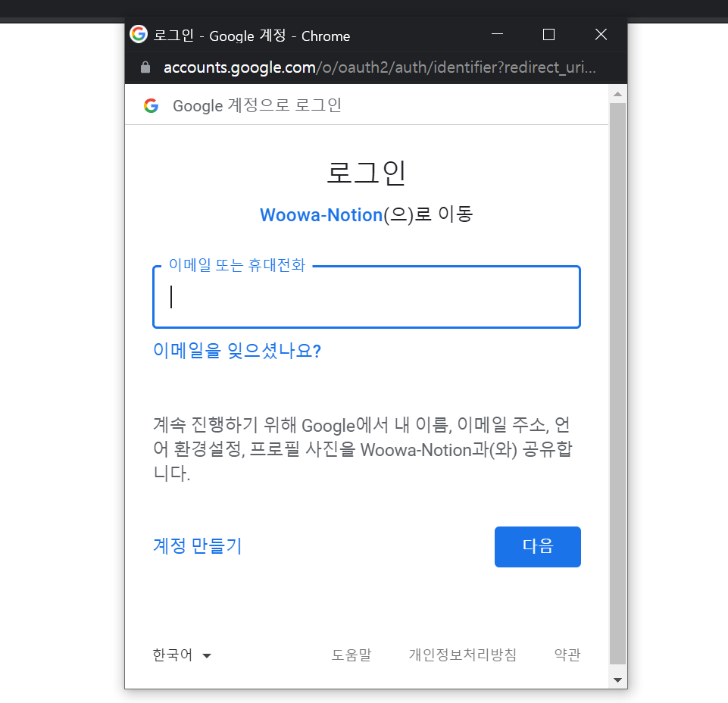This screenshot has width=728, height=703.
Task: Click the lock icon in the address bar
Action: coord(145,67)
